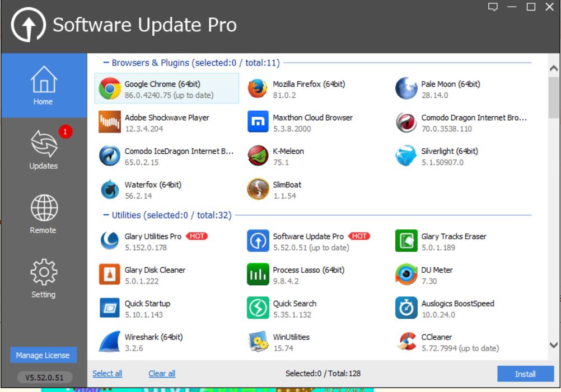Select the Adobe Shockwave Player icon
The width and height of the screenshot is (561, 392).
110,122
